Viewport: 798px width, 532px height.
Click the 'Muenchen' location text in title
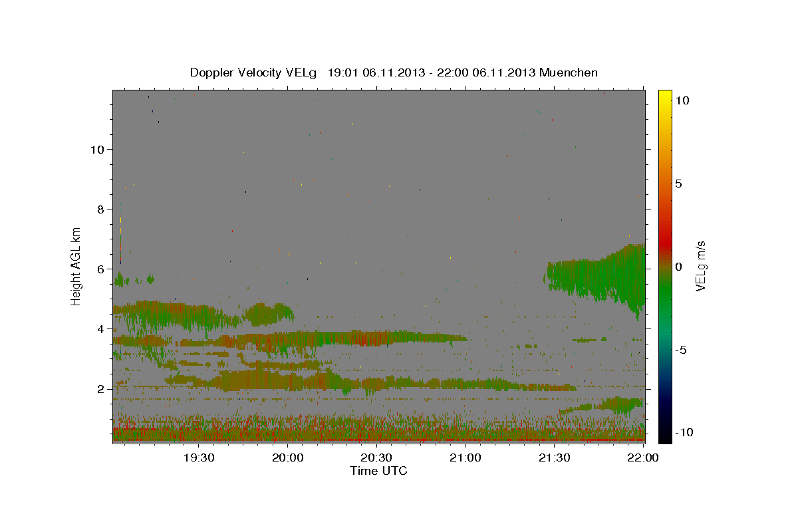click(x=569, y=72)
